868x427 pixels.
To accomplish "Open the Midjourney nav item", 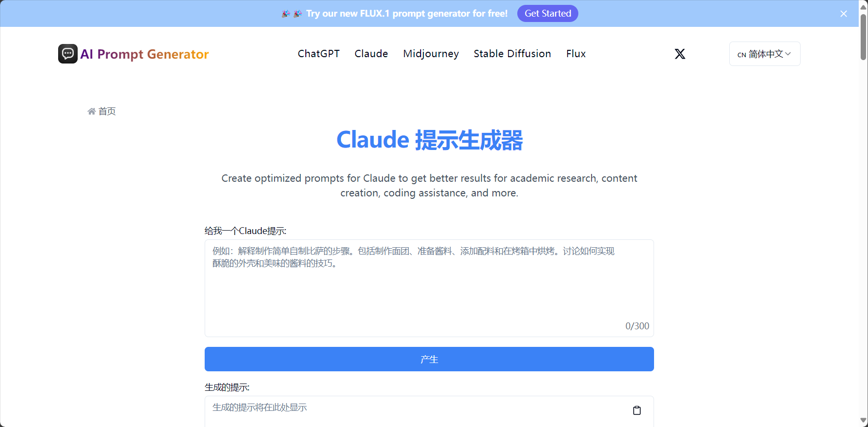I will pyautogui.click(x=431, y=54).
